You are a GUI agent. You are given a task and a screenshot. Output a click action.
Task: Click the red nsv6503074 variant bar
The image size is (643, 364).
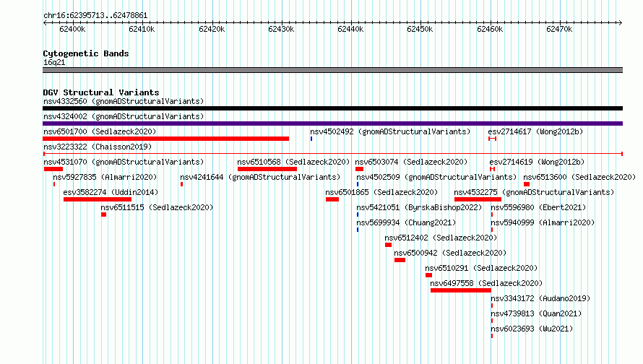(x=360, y=169)
